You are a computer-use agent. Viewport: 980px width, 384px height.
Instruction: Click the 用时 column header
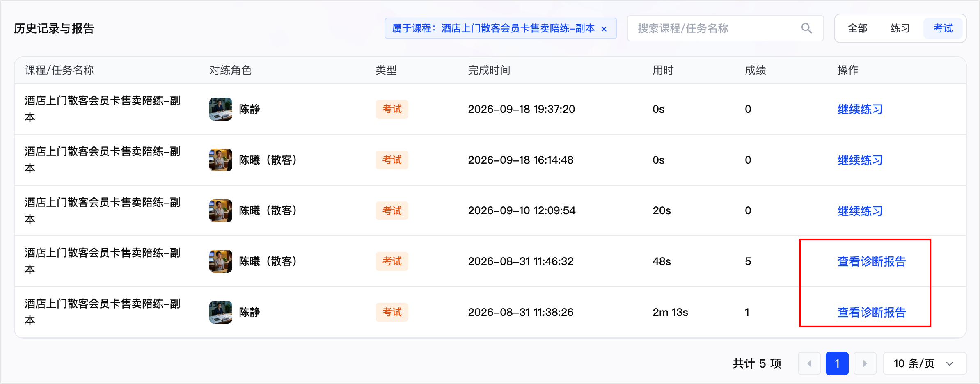pyautogui.click(x=663, y=70)
